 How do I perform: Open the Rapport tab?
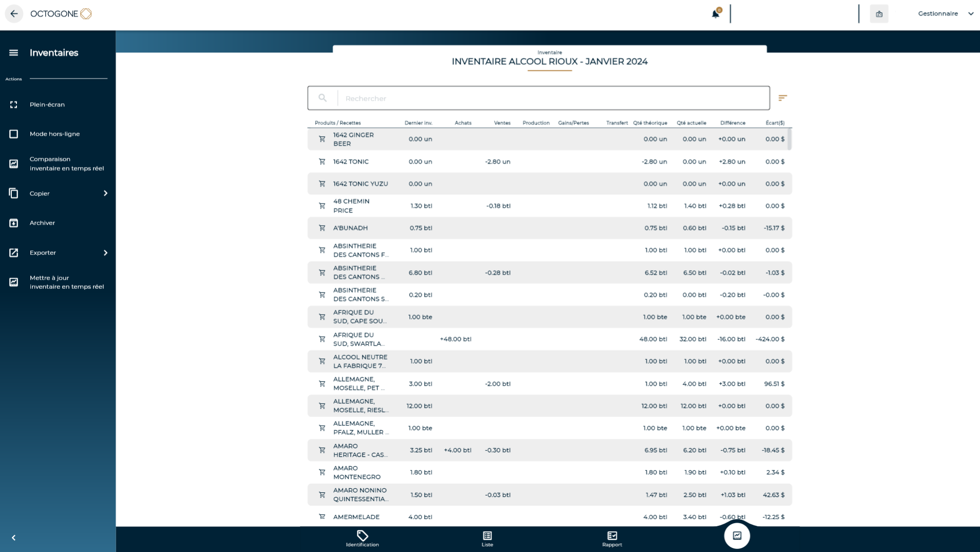612,539
